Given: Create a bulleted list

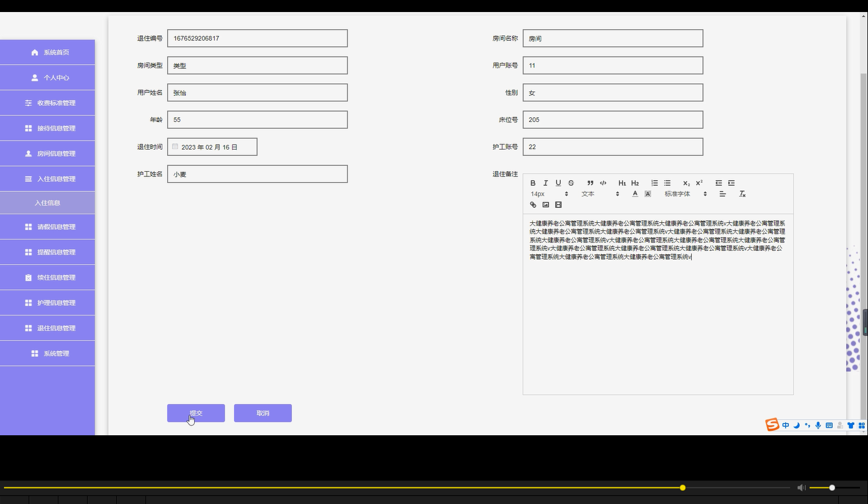Looking at the screenshot, I should [x=667, y=183].
